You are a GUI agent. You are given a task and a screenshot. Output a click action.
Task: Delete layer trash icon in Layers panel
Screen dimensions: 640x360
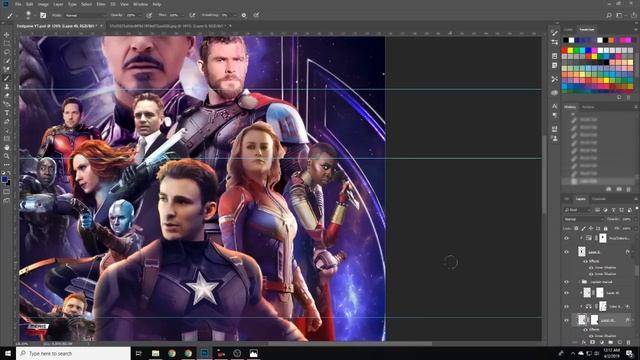[x=629, y=342]
